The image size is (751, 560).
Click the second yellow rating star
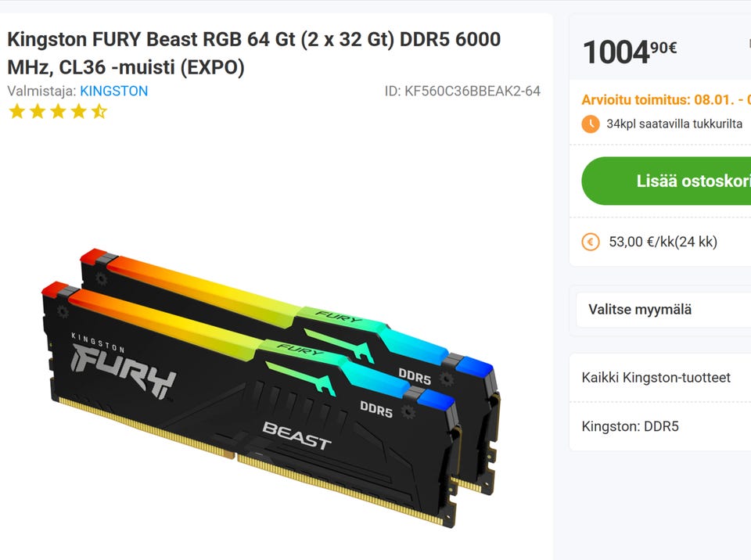click(38, 112)
